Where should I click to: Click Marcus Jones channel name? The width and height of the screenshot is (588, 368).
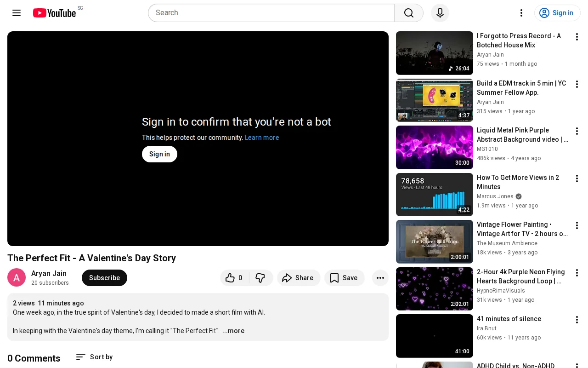coord(495,196)
